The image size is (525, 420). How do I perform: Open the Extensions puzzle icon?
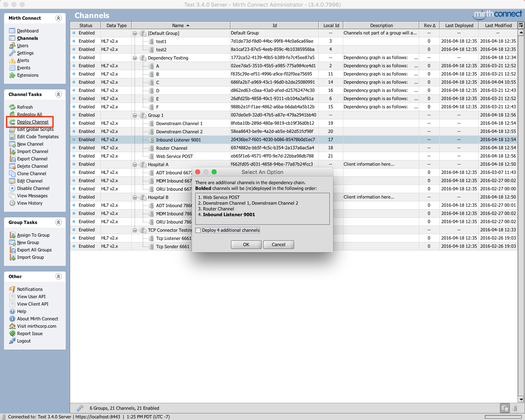point(12,75)
